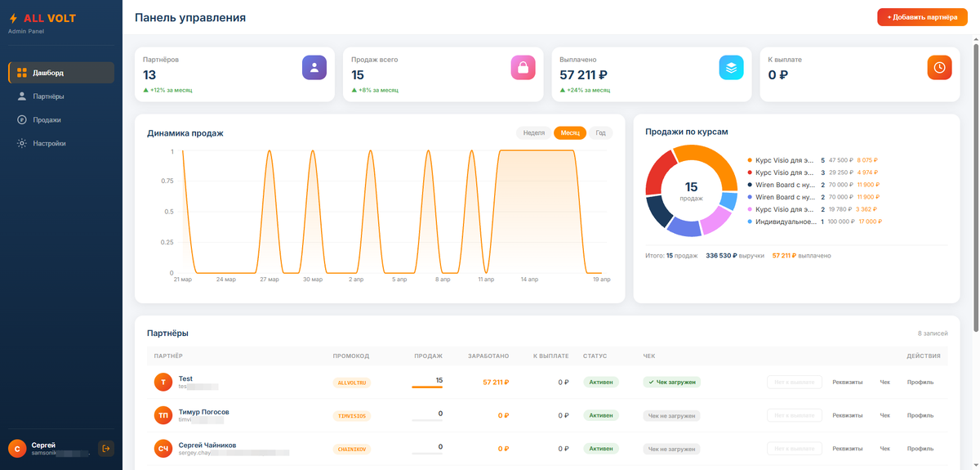
Task: Open Реквизиты for partner Test
Action: 847,382
